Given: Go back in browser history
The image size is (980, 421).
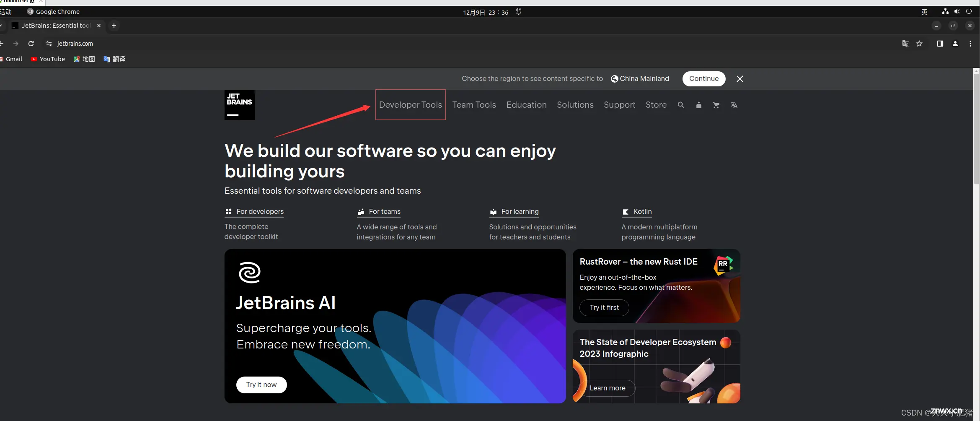Looking at the screenshot, I should pos(2,44).
